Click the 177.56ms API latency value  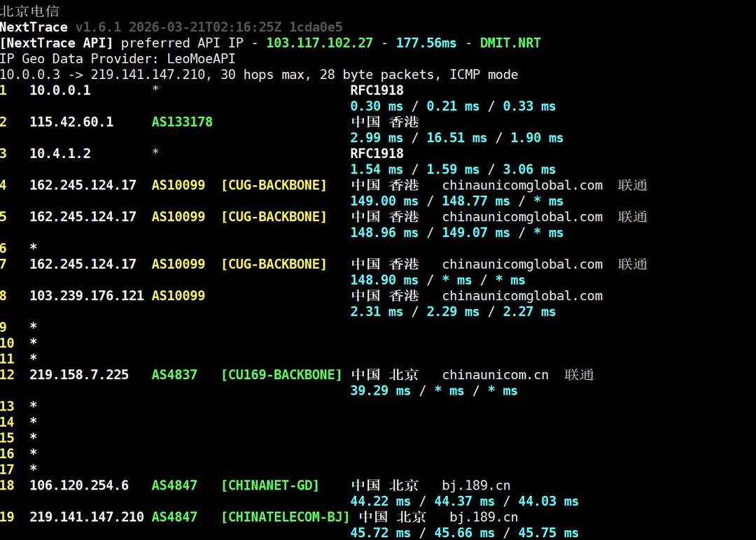click(426, 43)
